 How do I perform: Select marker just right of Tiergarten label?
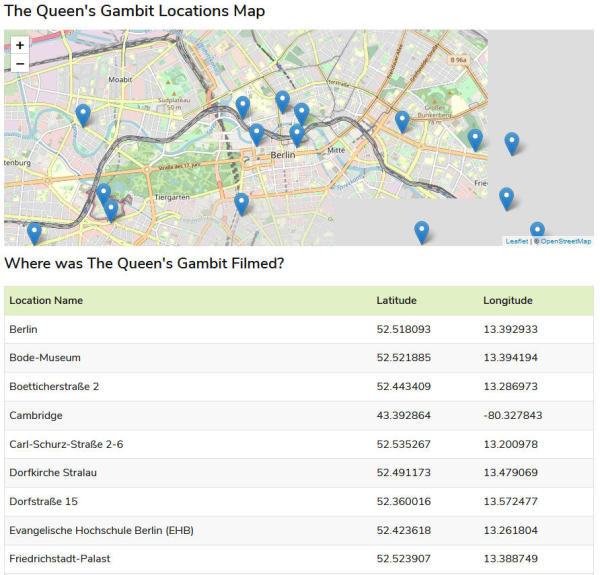click(x=241, y=204)
